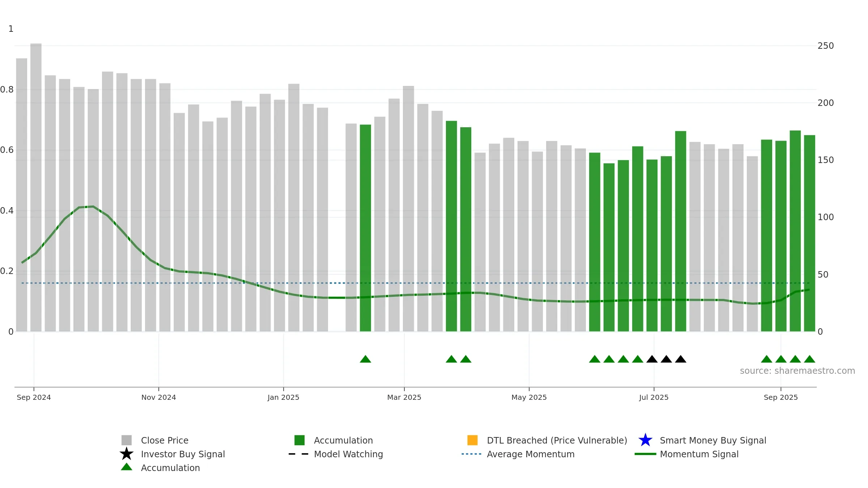Open the sharemaestro.com source link
Image resolution: width=868 pixels, height=488 pixels.
pyautogui.click(x=797, y=371)
